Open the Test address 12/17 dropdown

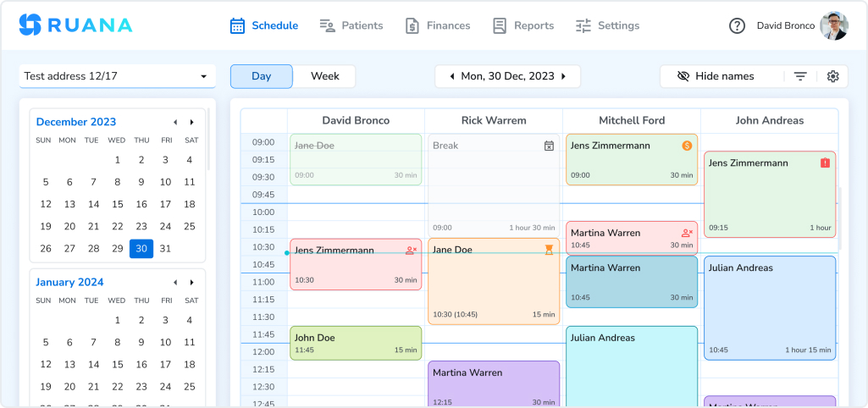pyautogui.click(x=115, y=76)
